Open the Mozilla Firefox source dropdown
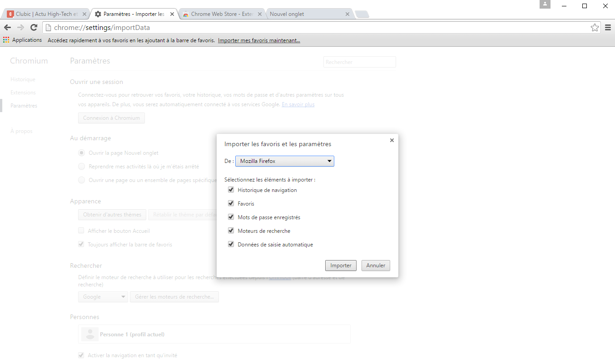The image size is (615, 364). pyautogui.click(x=285, y=161)
